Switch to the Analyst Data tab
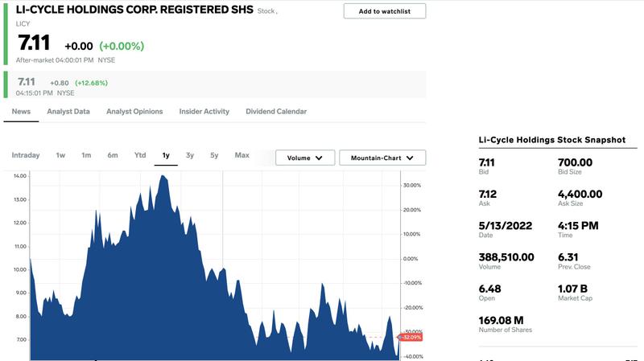The width and height of the screenshot is (644, 361). click(x=68, y=112)
